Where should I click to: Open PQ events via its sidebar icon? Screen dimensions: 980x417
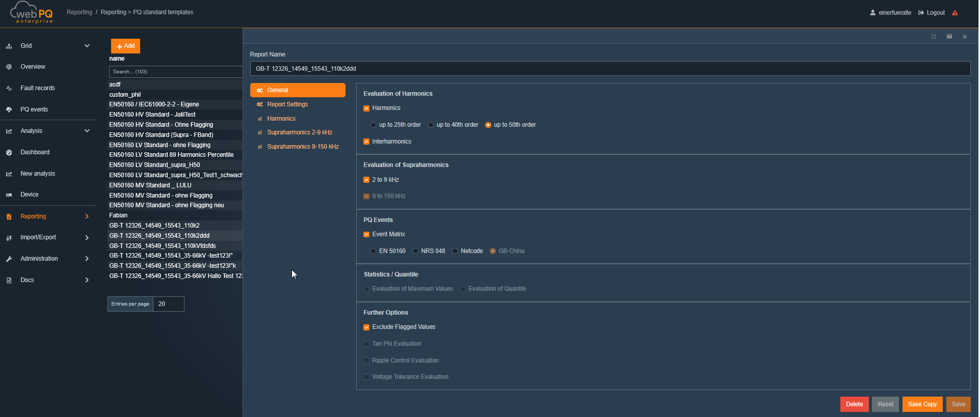(9, 109)
